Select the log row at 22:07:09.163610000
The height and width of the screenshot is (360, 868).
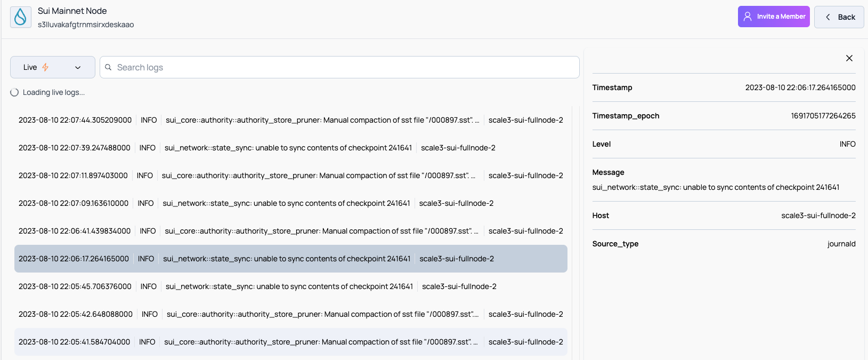click(x=291, y=203)
